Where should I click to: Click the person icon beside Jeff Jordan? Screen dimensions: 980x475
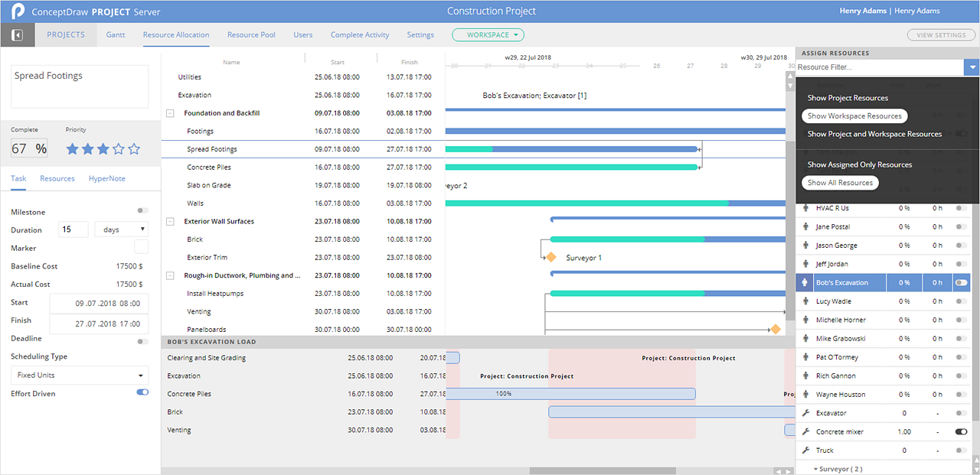point(805,265)
